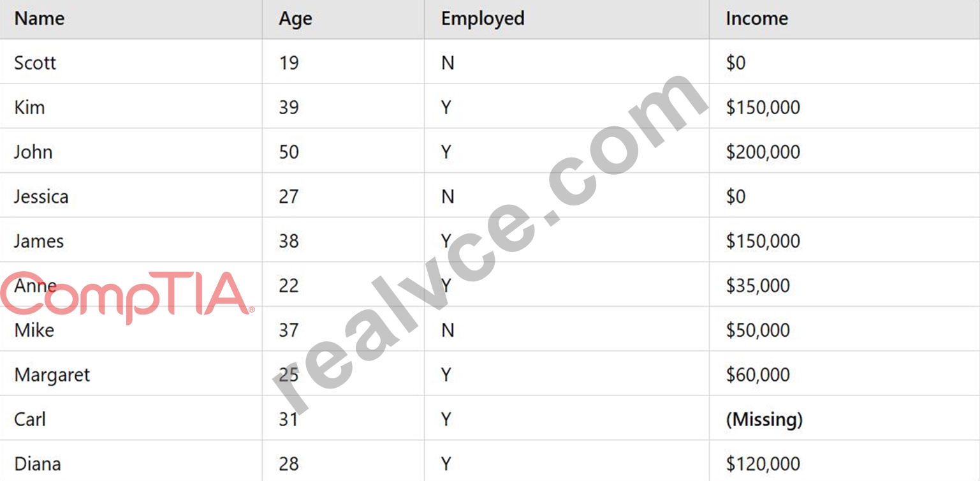Viewport: 980px width, 481px height.
Task: Click Anne's income of $35,000
Action: (x=757, y=286)
